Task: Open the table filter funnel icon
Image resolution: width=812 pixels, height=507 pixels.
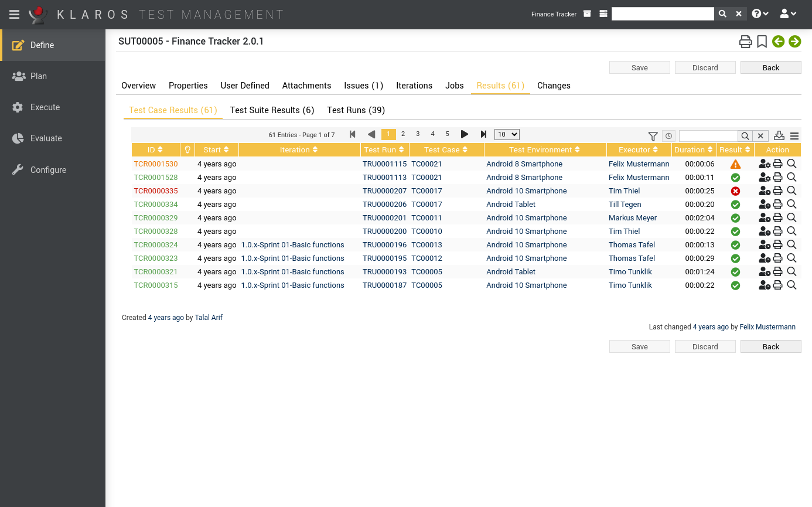Action: [x=653, y=136]
